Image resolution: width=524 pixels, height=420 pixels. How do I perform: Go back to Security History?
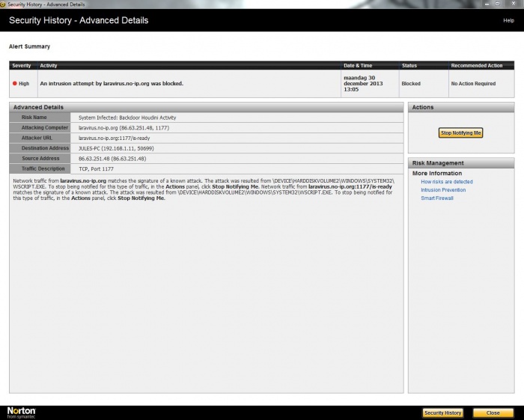tap(443, 413)
